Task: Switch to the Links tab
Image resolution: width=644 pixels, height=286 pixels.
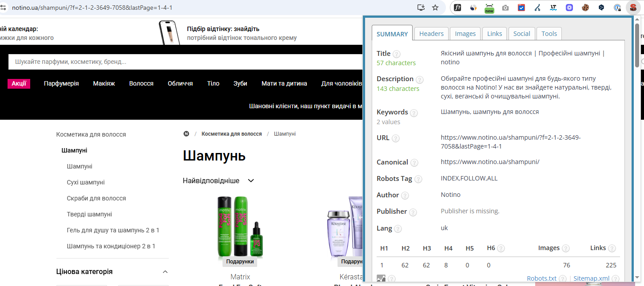Action: [x=495, y=34]
